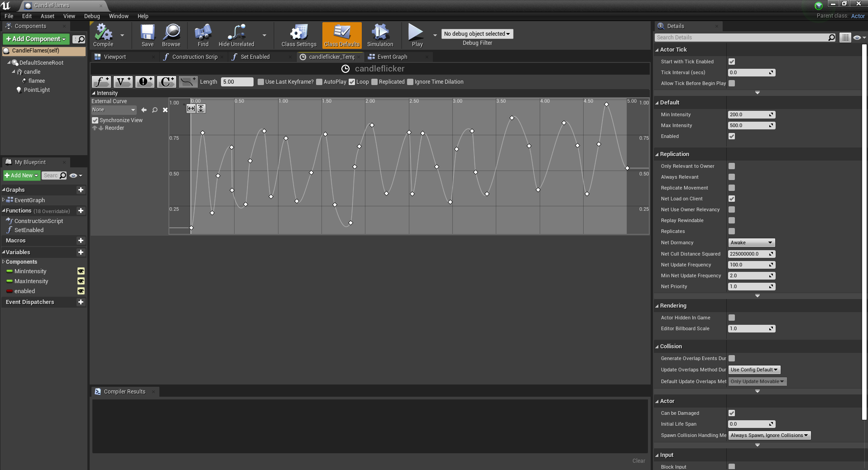The height and width of the screenshot is (470, 868).
Task: Click the Add Component button
Action: [36, 39]
